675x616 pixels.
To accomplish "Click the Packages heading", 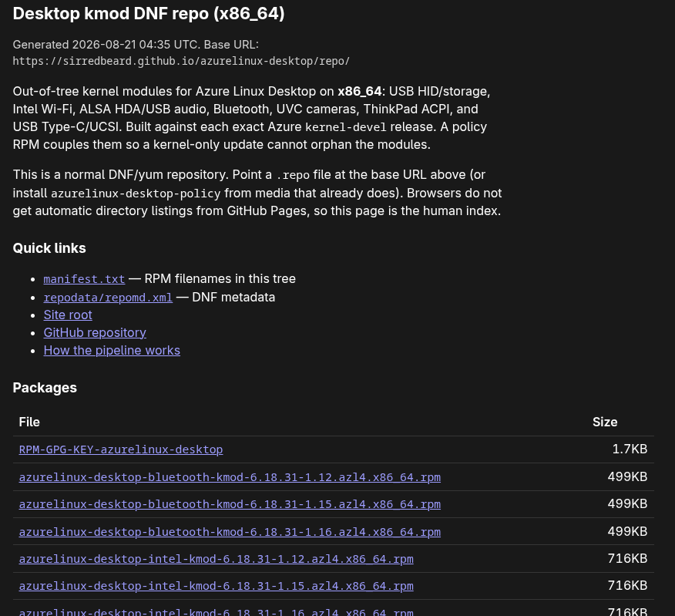I will coord(45,388).
